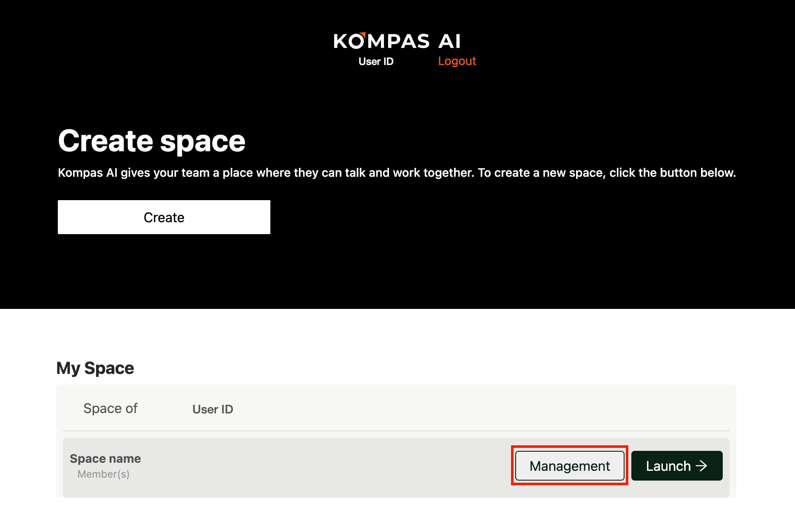Viewport: 795px width, 532px height.
Task: Click the "Space of" label
Action: (111, 408)
